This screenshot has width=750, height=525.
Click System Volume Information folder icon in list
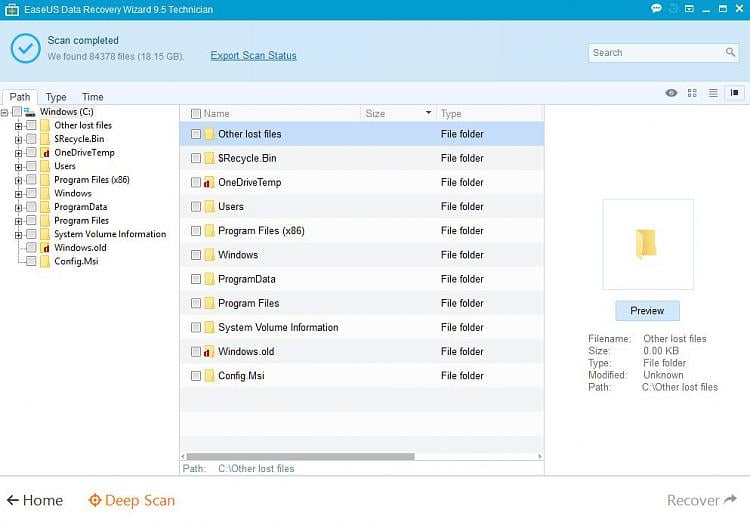click(x=209, y=328)
